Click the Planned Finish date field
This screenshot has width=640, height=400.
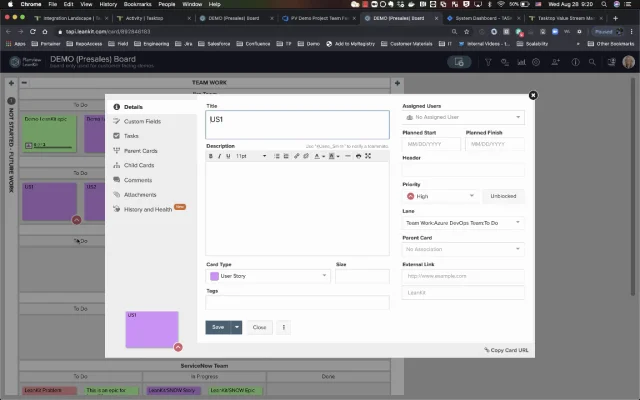click(495, 144)
